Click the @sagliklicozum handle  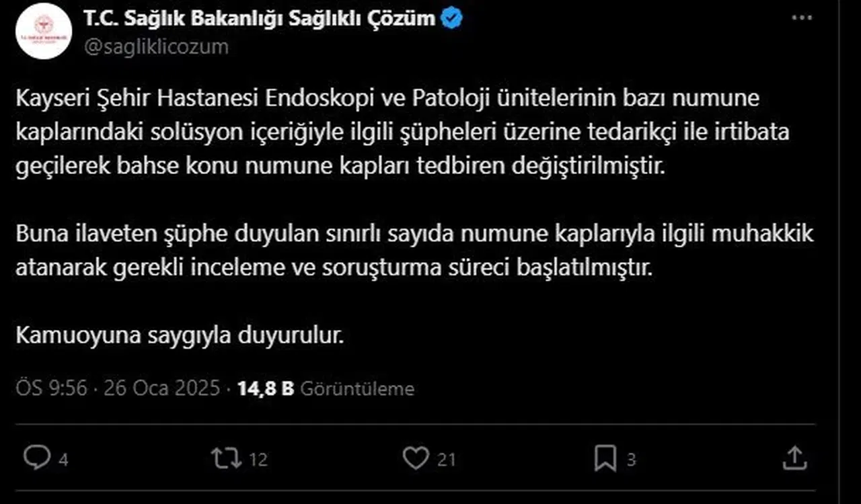[x=156, y=46]
